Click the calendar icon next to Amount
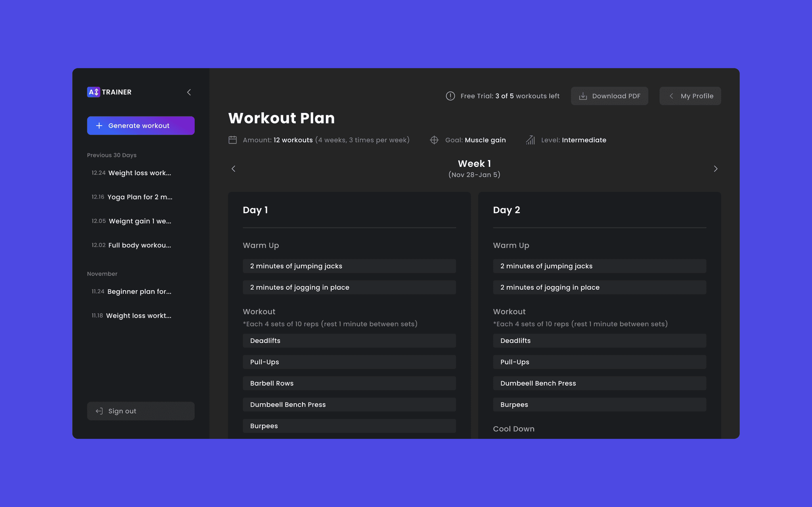The height and width of the screenshot is (507, 812). (x=233, y=140)
